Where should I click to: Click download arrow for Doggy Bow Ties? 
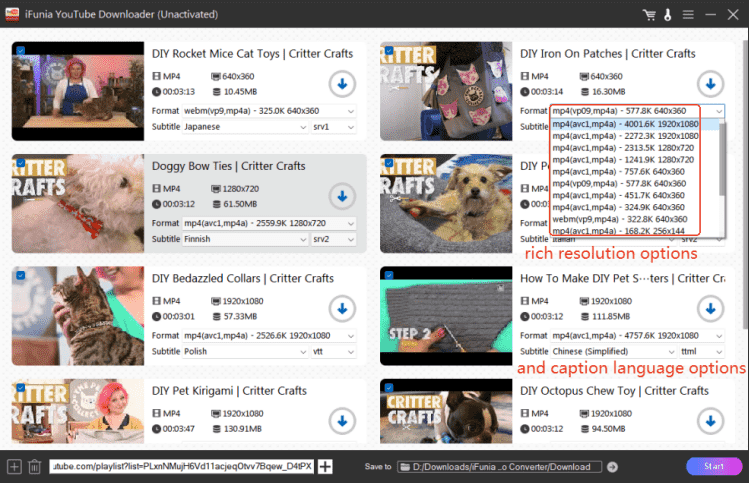[x=342, y=196]
